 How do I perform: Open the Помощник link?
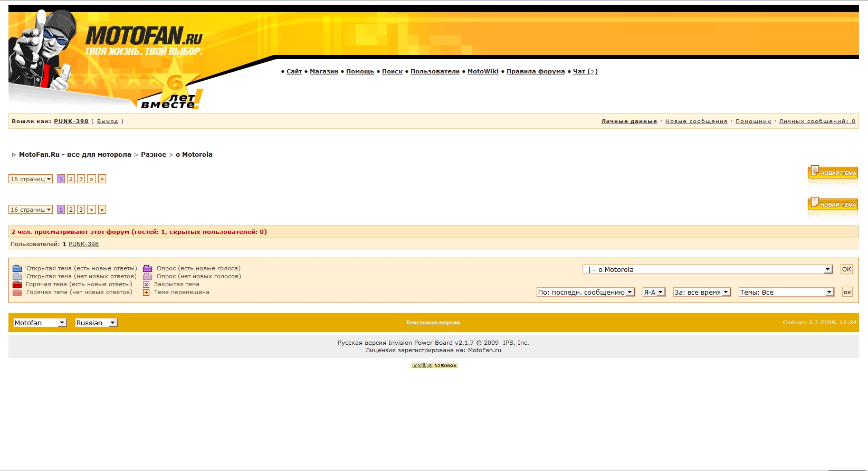[753, 121]
